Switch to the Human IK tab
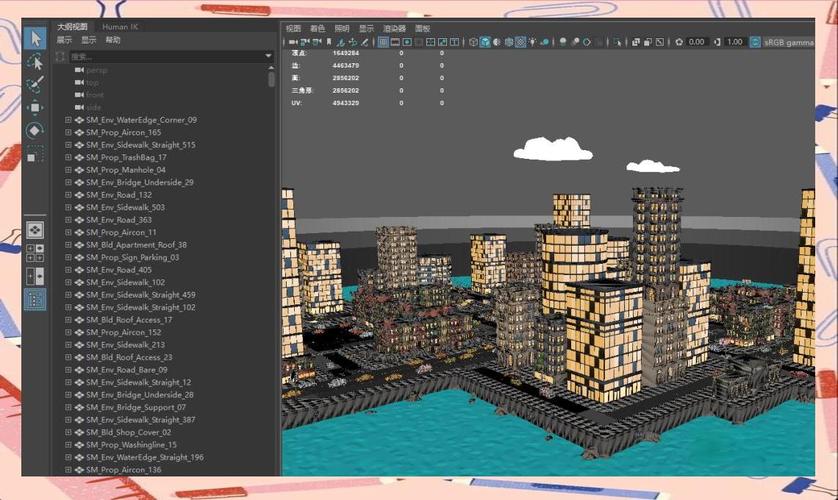This screenshot has height=500, width=838. point(121,27)
